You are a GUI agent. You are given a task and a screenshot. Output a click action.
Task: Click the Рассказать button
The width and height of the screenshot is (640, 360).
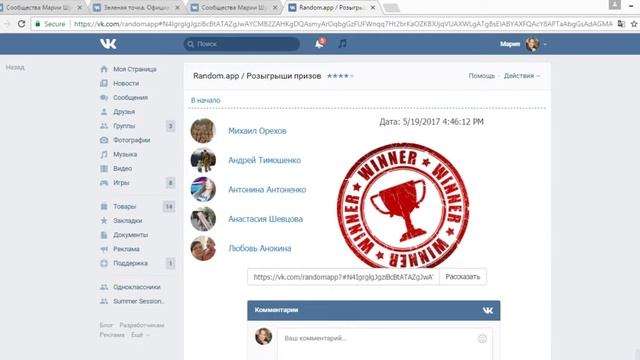point(463,277)
